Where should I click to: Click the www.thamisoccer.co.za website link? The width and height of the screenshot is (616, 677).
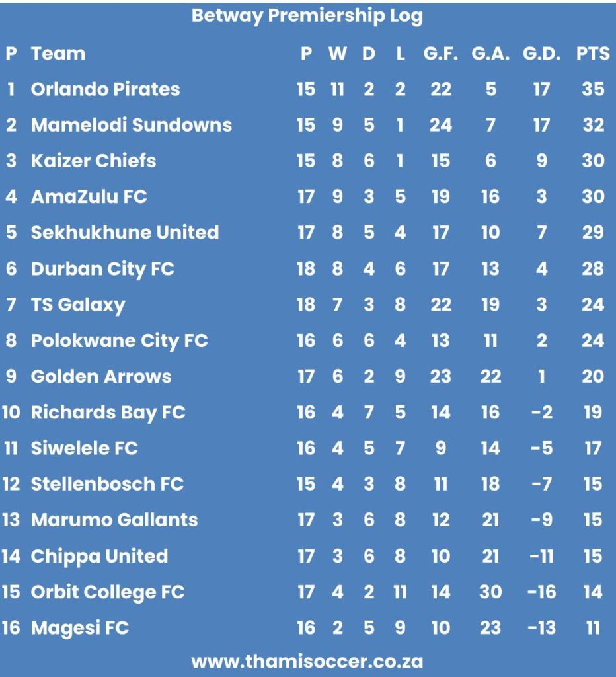(307, 660)
